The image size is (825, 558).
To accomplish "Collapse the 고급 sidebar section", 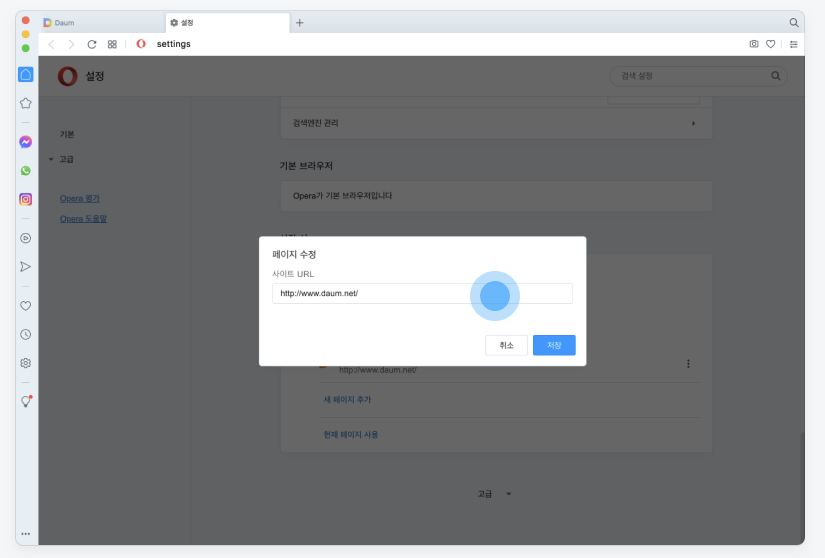I will [51, 159].
